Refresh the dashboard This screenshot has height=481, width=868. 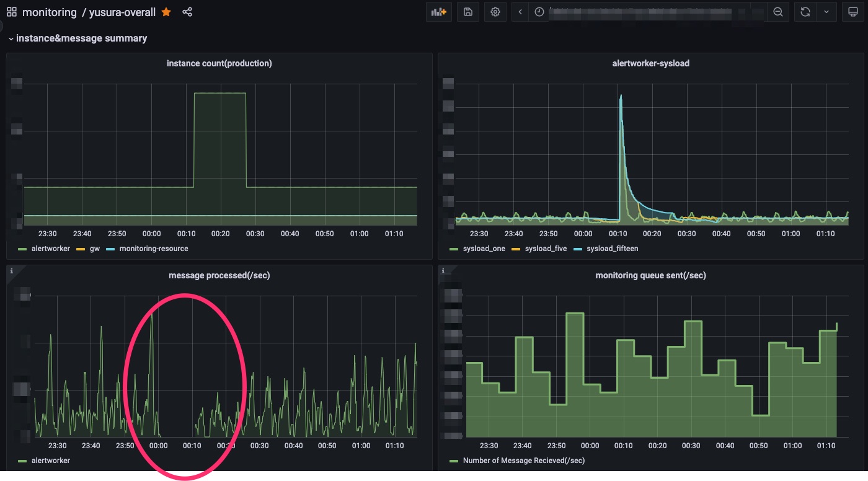coord(805,12)
